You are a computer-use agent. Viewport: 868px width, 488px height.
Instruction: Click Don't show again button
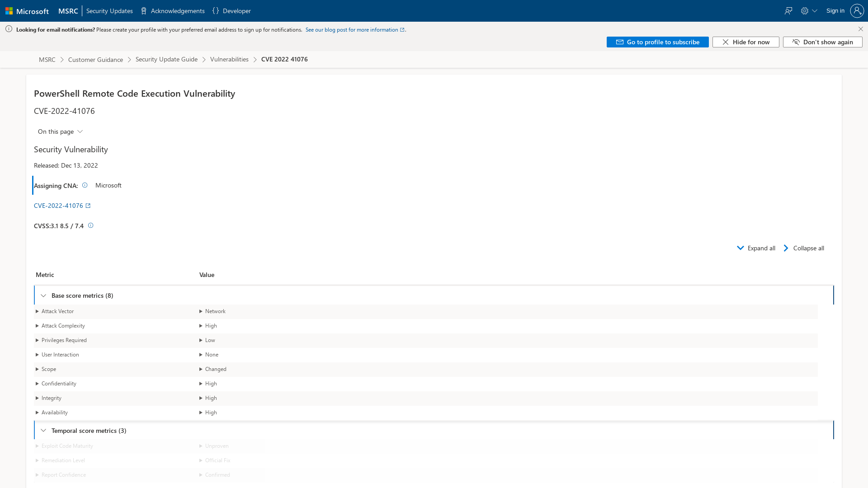coord(822,42)
